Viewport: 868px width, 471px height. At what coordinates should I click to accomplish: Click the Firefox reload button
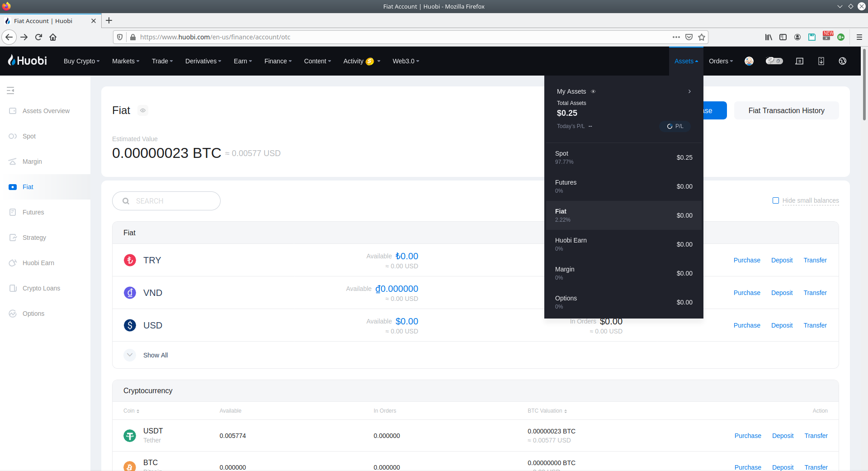coord(39,37)
